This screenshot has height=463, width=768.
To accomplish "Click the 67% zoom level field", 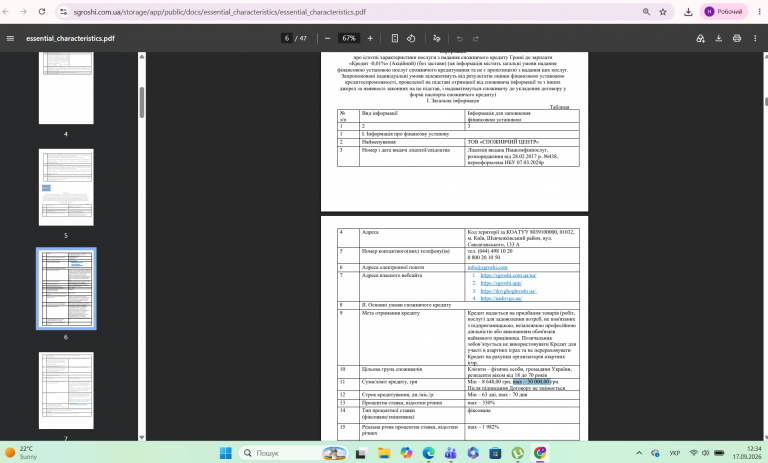I will click(349, 38).
